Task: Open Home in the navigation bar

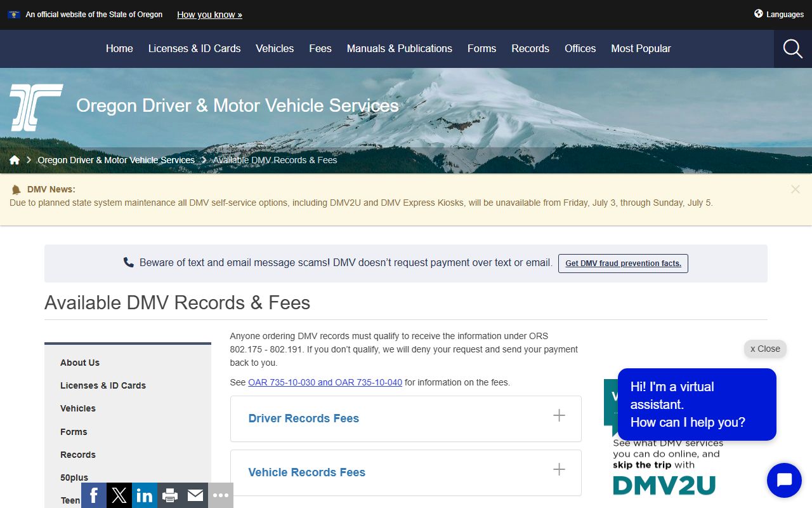Action: pos(119,48)
